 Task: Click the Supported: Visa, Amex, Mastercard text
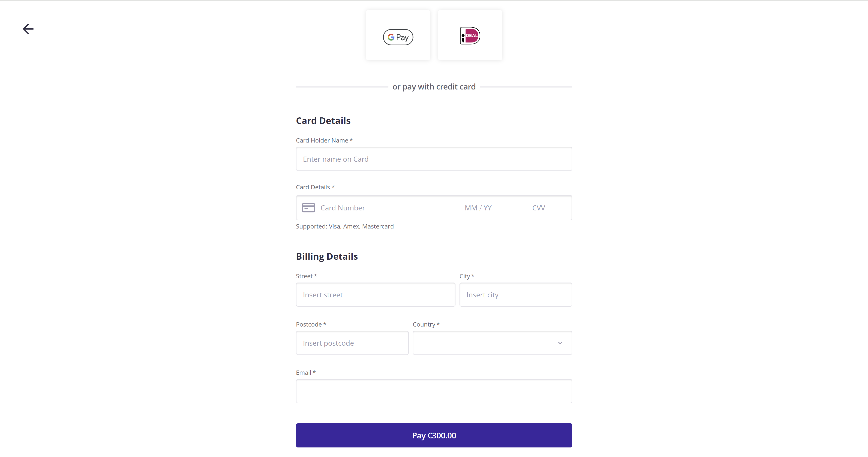(x=345, y=226)
